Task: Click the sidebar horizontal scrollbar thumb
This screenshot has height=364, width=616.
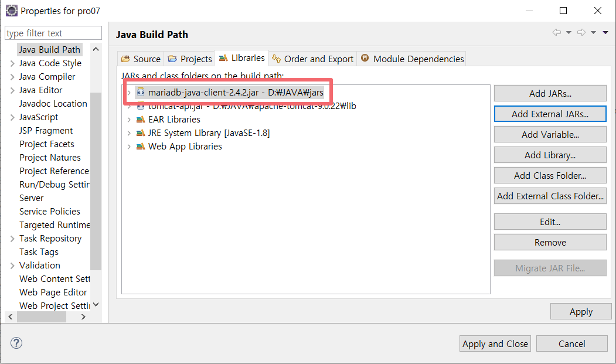Action: pos(41,317)
